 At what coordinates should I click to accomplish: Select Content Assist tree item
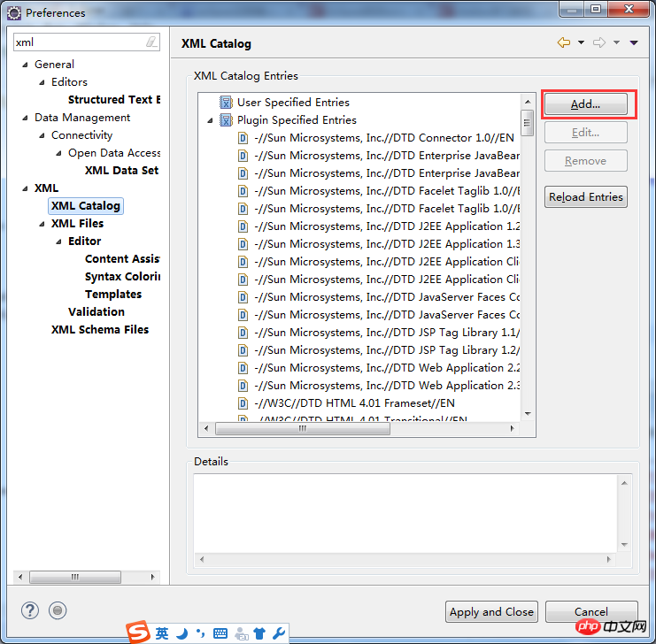(122, 259)
